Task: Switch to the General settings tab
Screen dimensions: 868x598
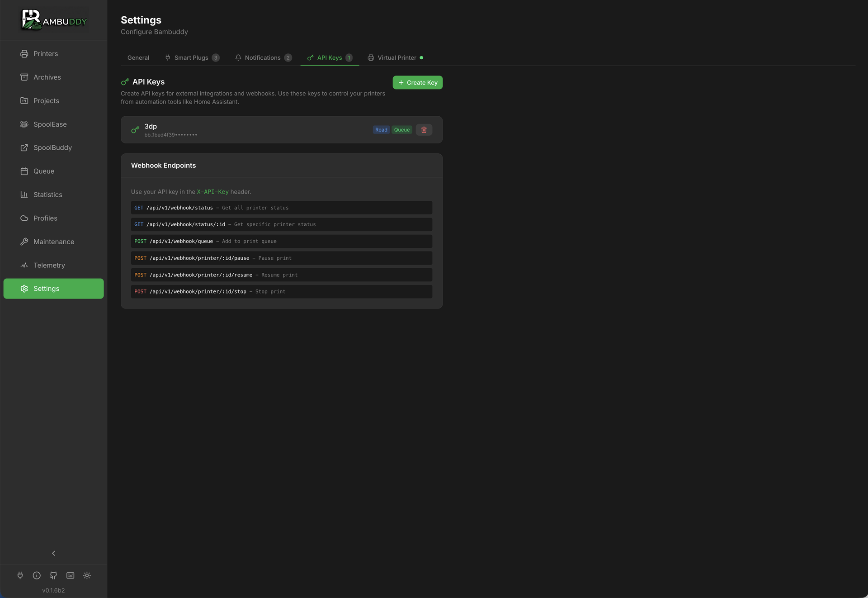Action: pos(138,57)
